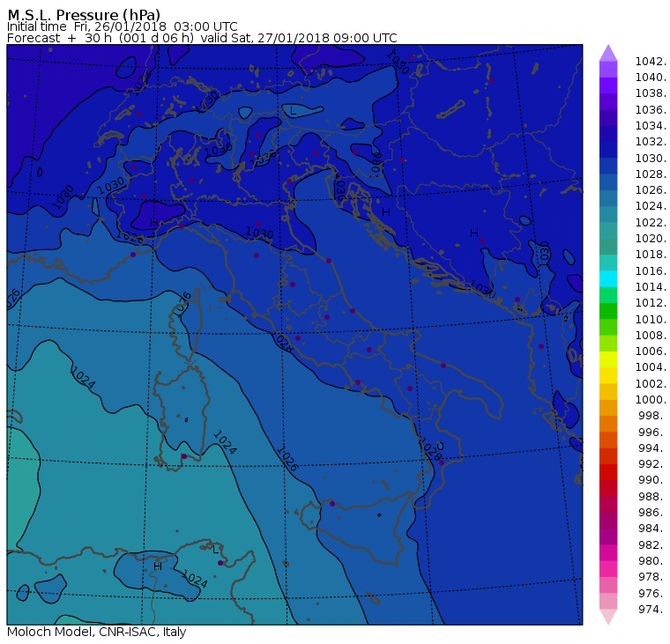Click the 992. legend label
This screenshot has width=670, height=644.
[x=652, y=464]
